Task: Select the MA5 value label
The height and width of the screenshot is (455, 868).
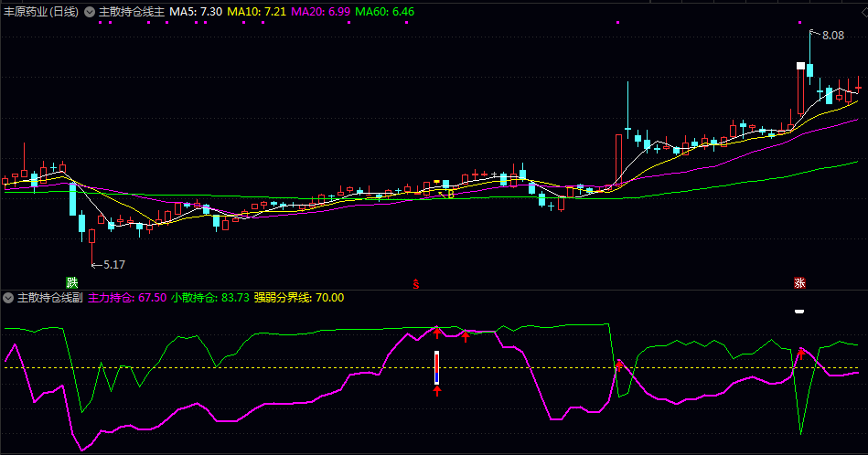Action: tap(196, 12)
